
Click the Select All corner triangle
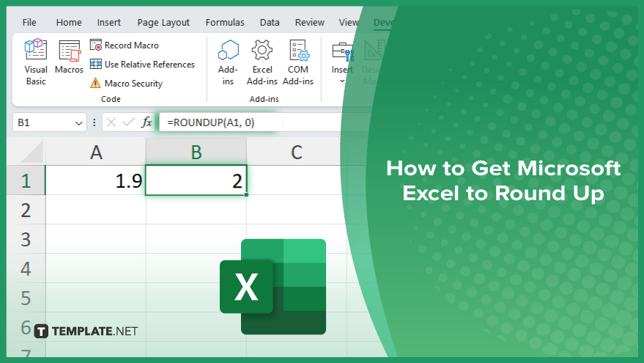tap(32, 152)
